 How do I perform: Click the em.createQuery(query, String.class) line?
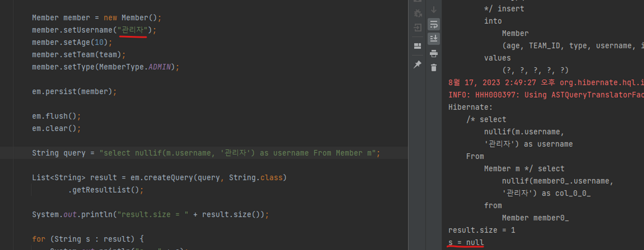click(159, 178)
